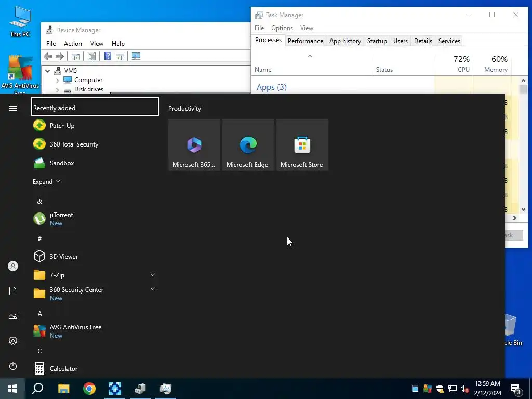
Task: Click the Status column header in Task Manager
Action: coord(404,64)
